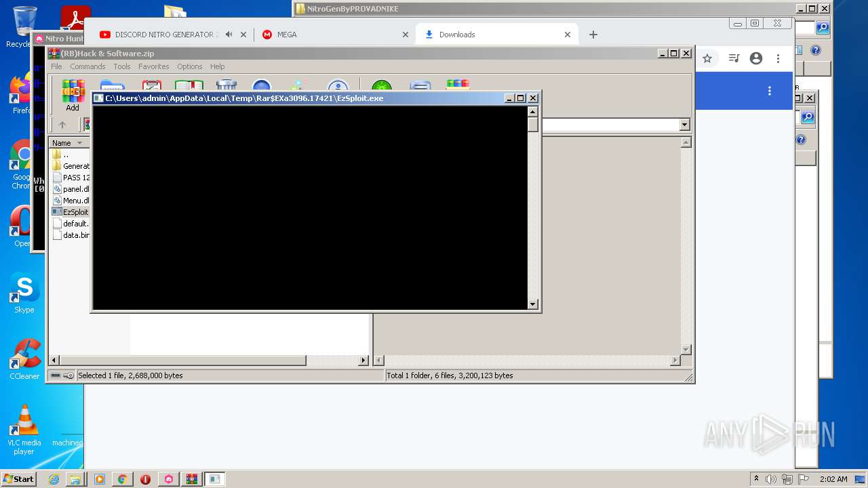
Task: Select data.bin file in list
Action: (x=71, y=235)
